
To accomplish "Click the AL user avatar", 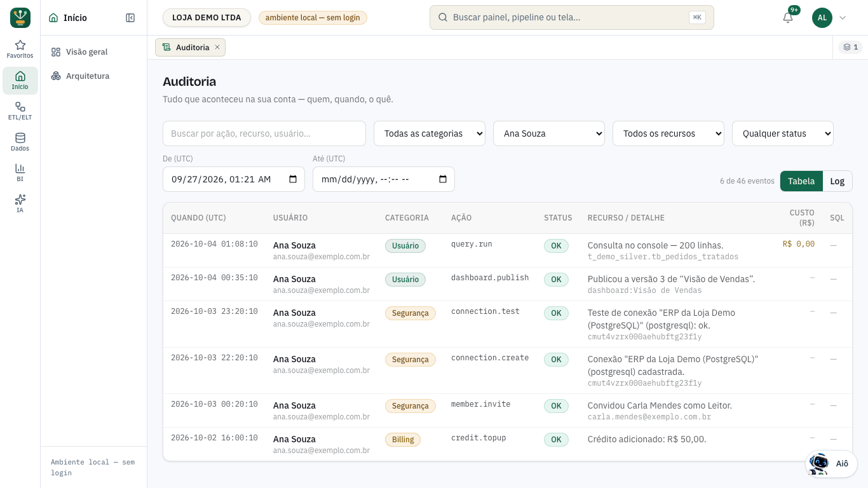I will coord(822,18).
